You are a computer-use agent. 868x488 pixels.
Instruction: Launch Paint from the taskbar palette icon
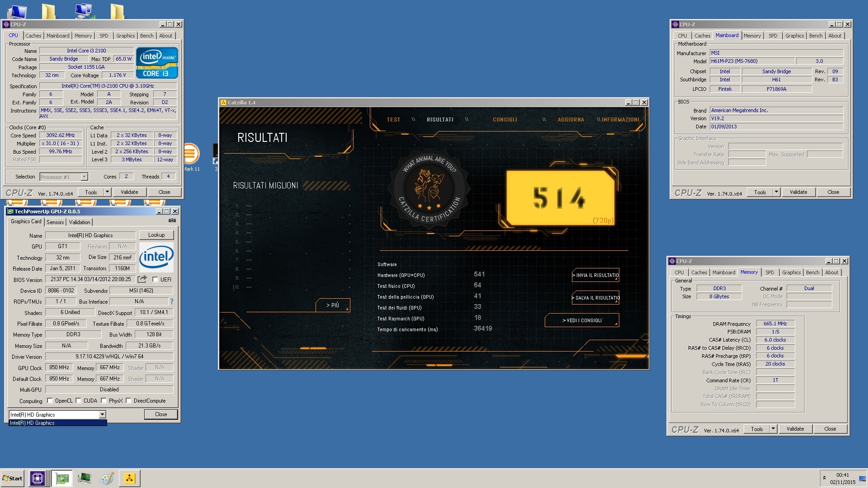pos(107,478)
